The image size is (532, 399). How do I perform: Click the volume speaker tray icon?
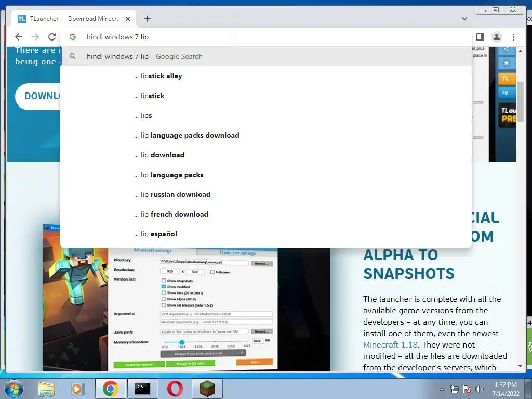pos(479,389)
